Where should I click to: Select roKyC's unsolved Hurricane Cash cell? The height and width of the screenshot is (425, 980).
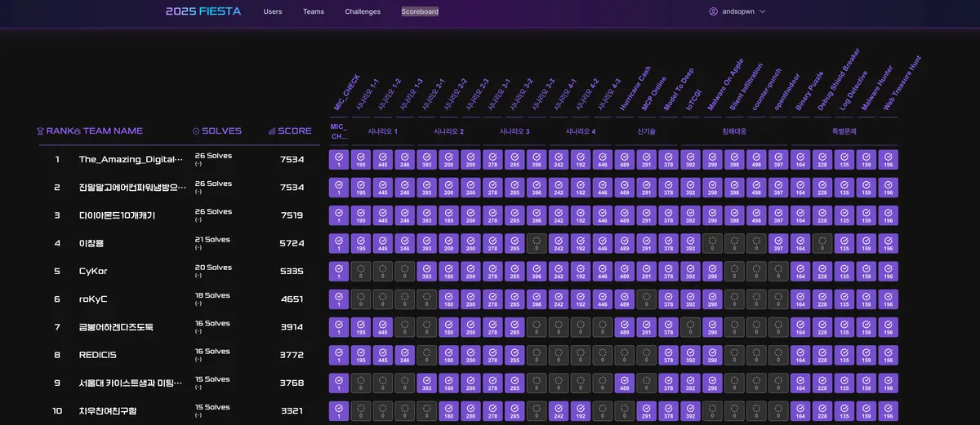click(x=625, y=299)
